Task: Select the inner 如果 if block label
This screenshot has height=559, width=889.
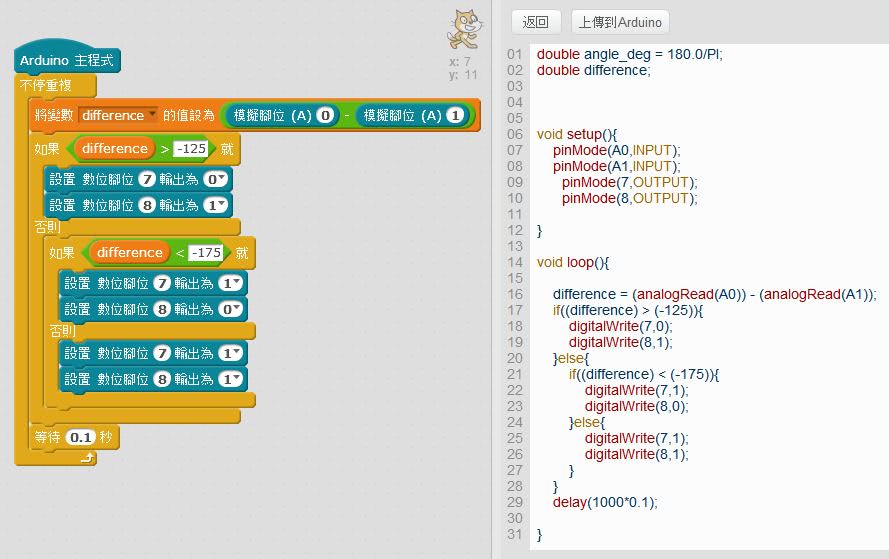Action: click(62, 252)
